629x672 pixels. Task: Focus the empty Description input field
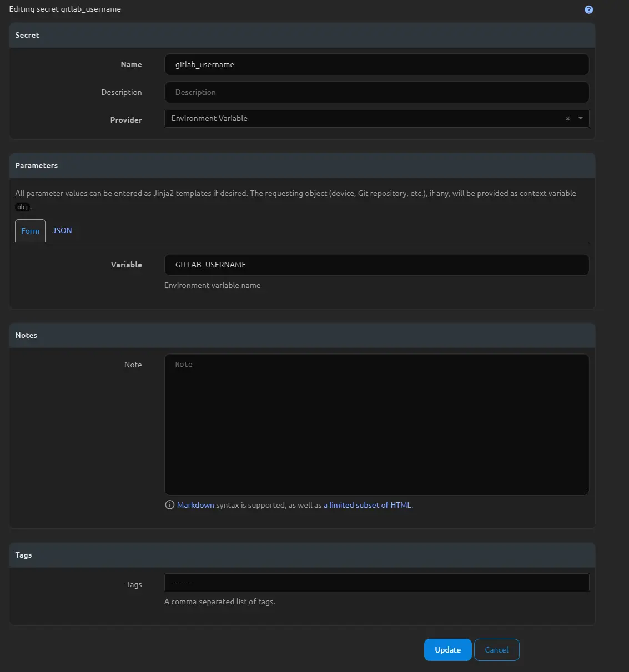coord(376,92)
